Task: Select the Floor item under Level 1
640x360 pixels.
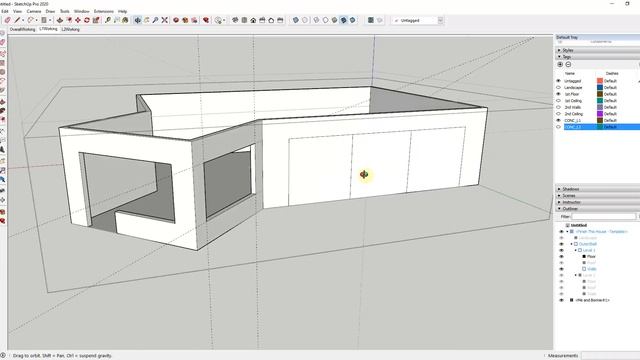Action: tap(591, 256)
